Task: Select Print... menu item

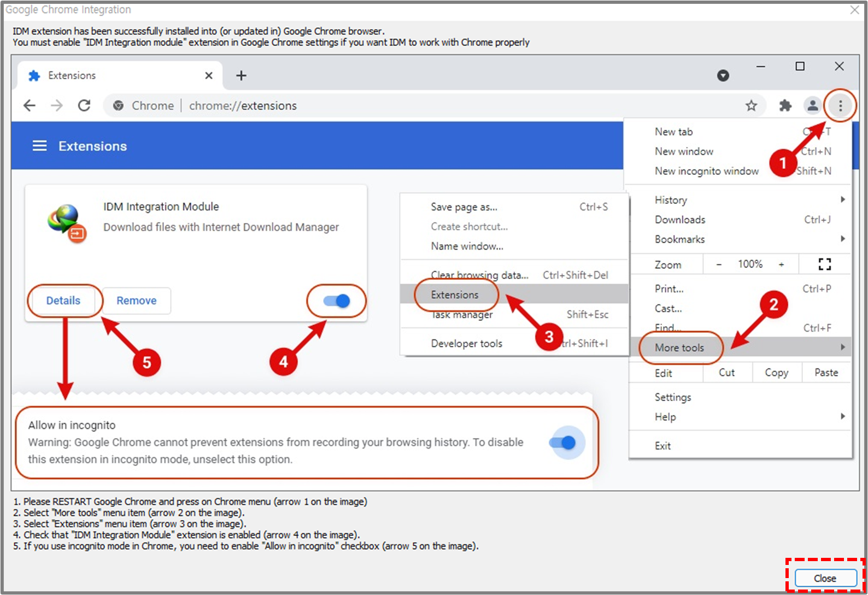Action: [x=741, y=289]
